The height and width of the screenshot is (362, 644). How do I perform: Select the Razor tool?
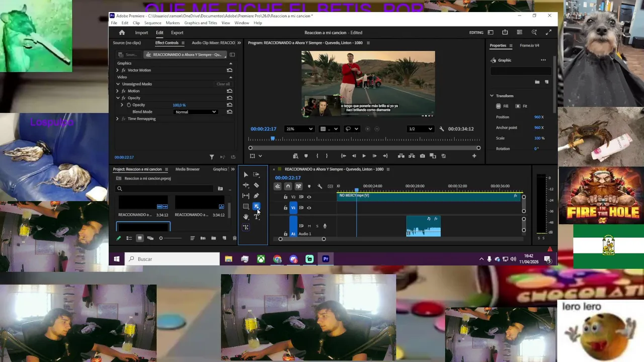pos(256,185)
